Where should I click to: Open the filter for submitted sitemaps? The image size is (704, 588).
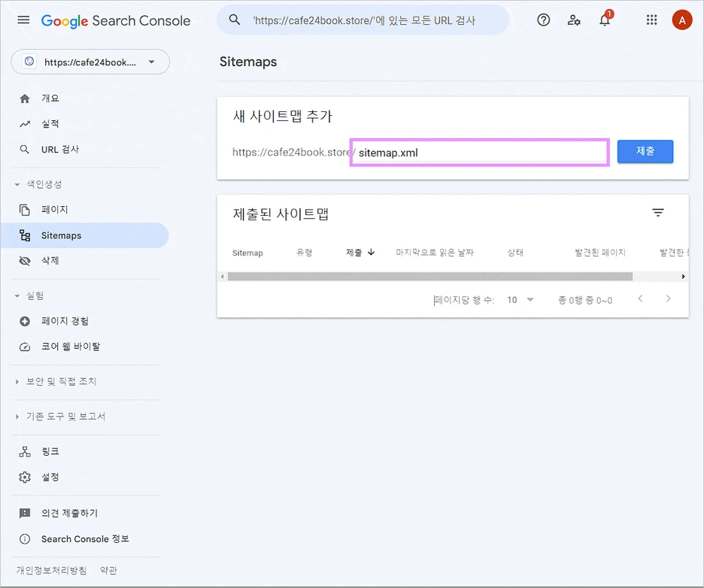tap(658, 213)
